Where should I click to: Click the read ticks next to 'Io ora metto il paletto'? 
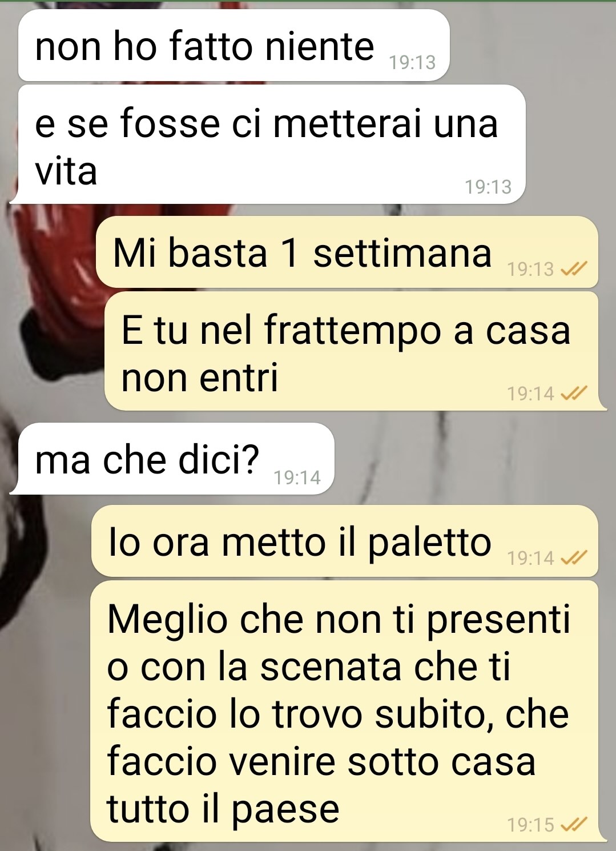pyautogui.click(x=574, y=557)
